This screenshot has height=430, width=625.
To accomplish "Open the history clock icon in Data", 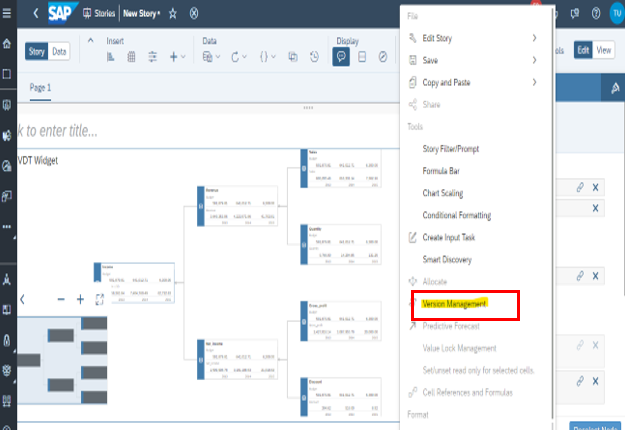I will [x=314, y=57].
